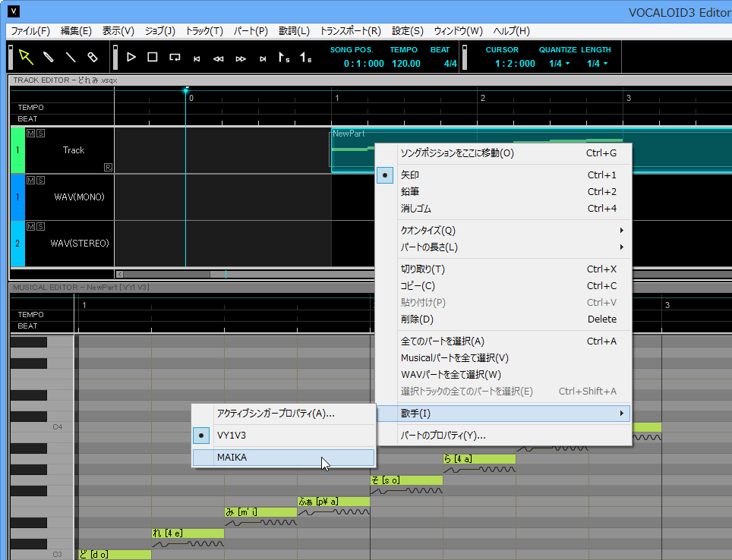Viewport: 732px width, 560px height.
Task: Expand the クオンタイズ(Q) submenu
Action: (503, 231)
